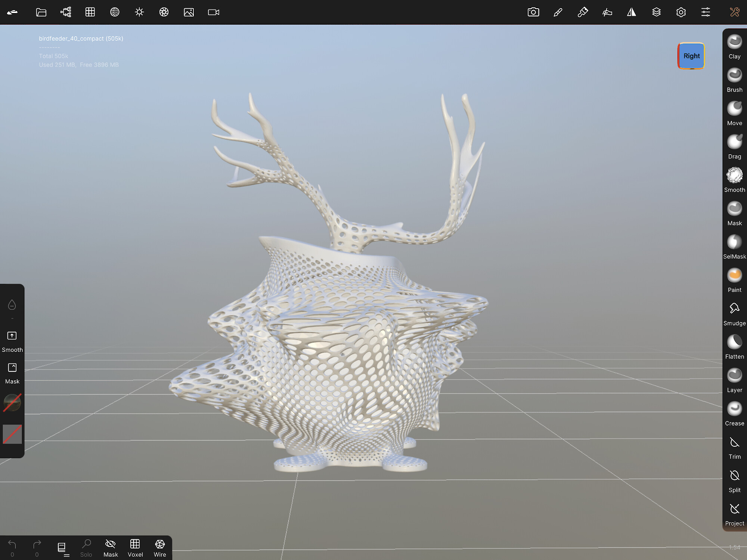The width and height of the screenshot is (747, 560).
Task: Click the Voxel remesh button
Action: [x=135, y=548]
